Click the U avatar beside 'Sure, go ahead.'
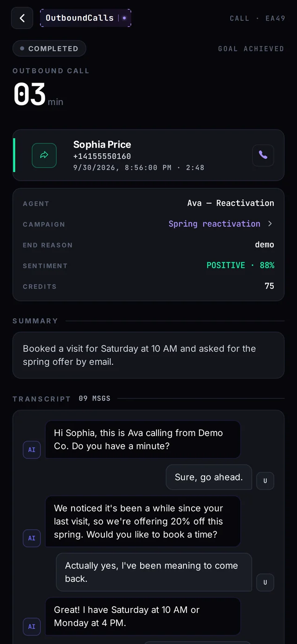This screenshot has width=297, height=644. 265,481
